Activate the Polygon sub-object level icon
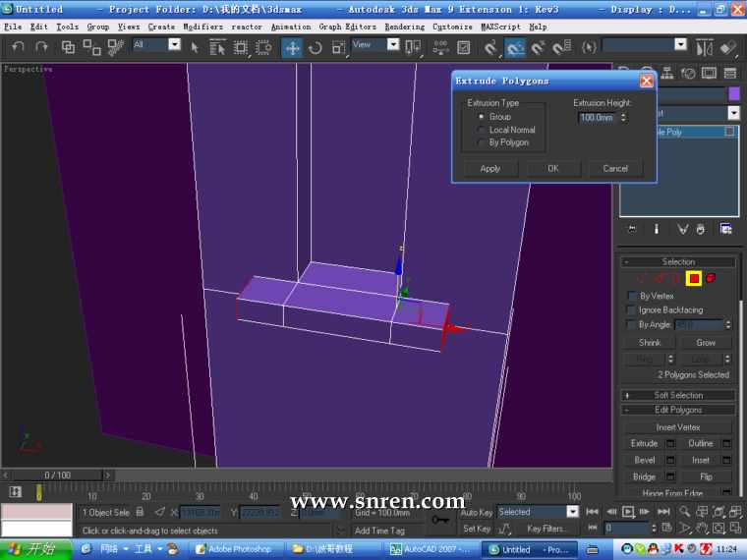Screen dimensions: 747x560 tap(693, 279)
